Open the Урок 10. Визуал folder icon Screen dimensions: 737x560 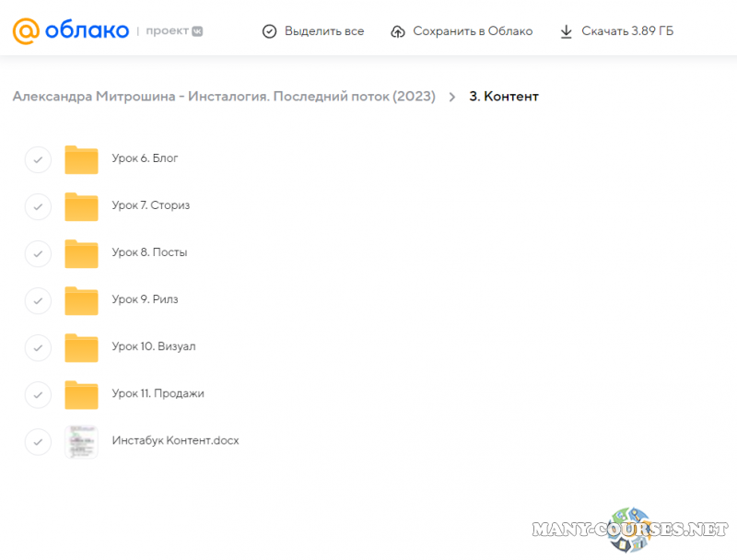pos(81,347)
